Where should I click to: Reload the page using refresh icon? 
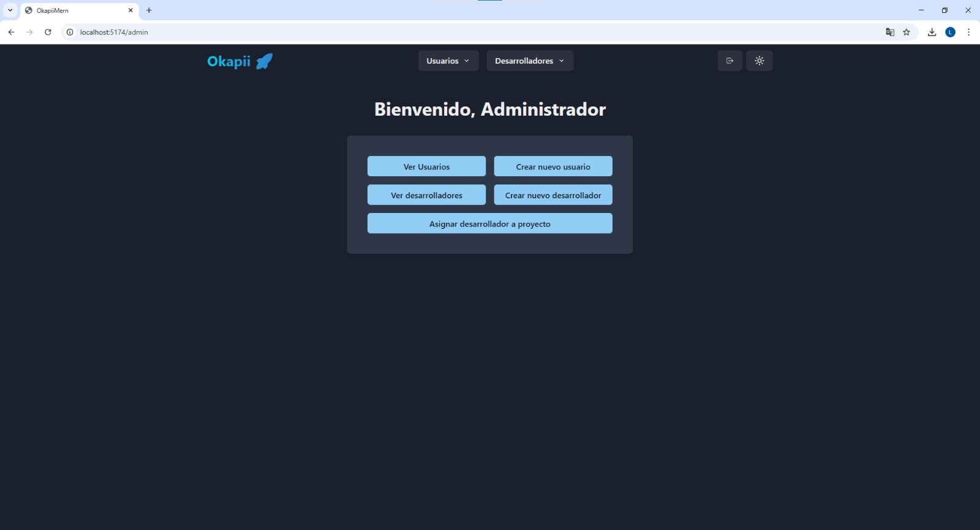[48, 32]
